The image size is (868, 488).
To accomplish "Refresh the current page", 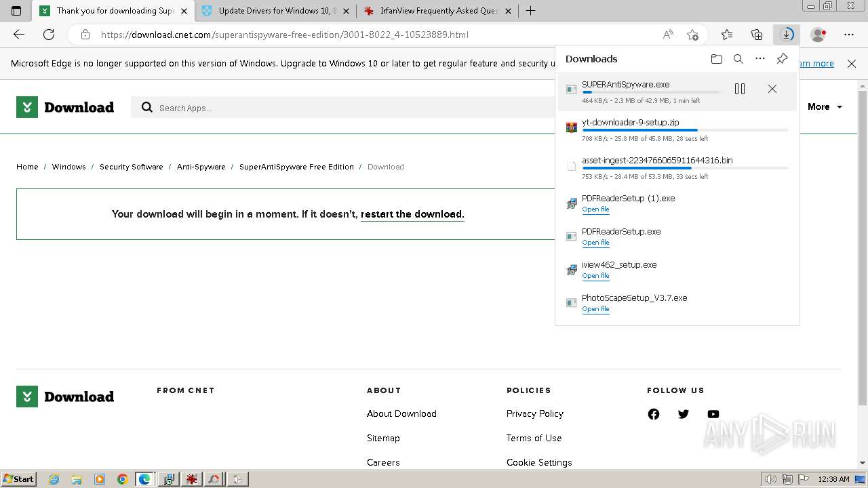I will [49, 35].
